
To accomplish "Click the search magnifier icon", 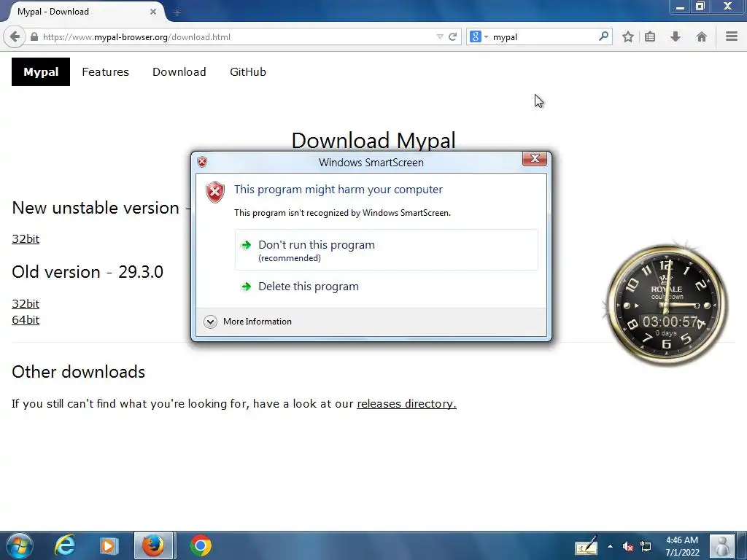I will tap(603, 36).
